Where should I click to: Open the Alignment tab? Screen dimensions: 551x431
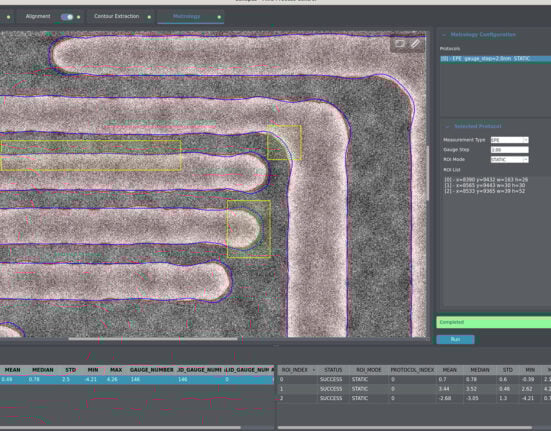coord(38,16)
